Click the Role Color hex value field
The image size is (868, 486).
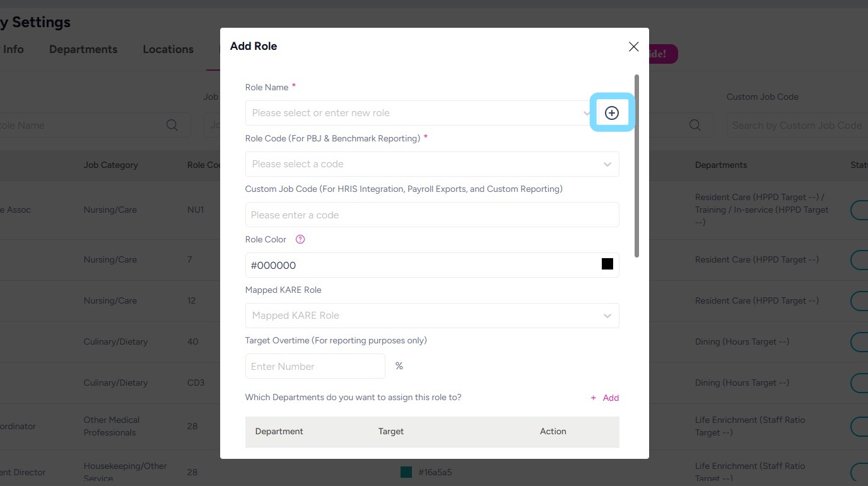point(416,265)
